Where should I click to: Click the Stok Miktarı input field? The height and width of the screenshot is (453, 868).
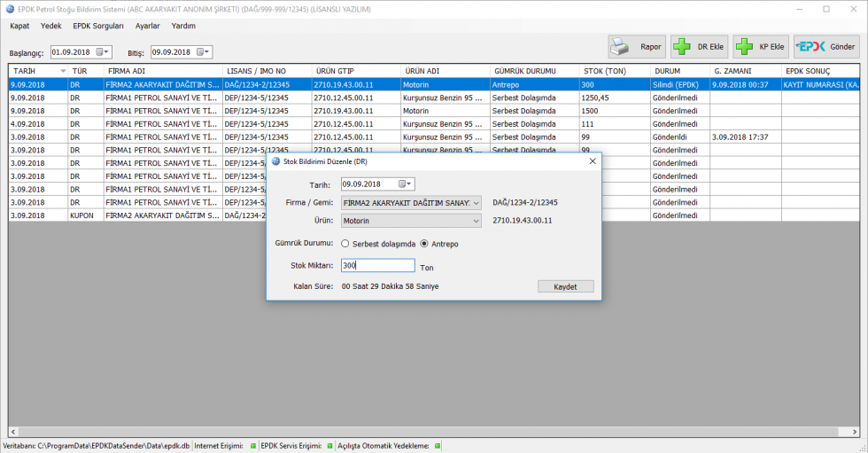click(377, 265)
